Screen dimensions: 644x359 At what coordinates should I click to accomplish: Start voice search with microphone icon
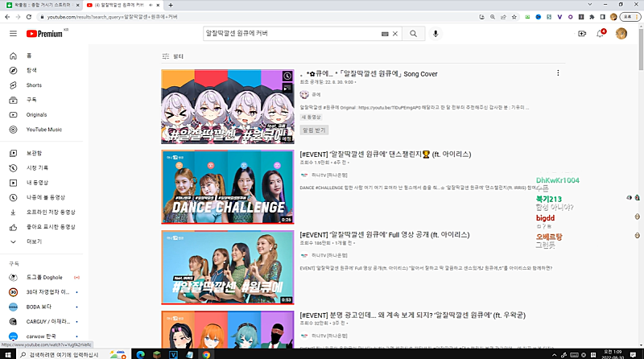[436, 33]
